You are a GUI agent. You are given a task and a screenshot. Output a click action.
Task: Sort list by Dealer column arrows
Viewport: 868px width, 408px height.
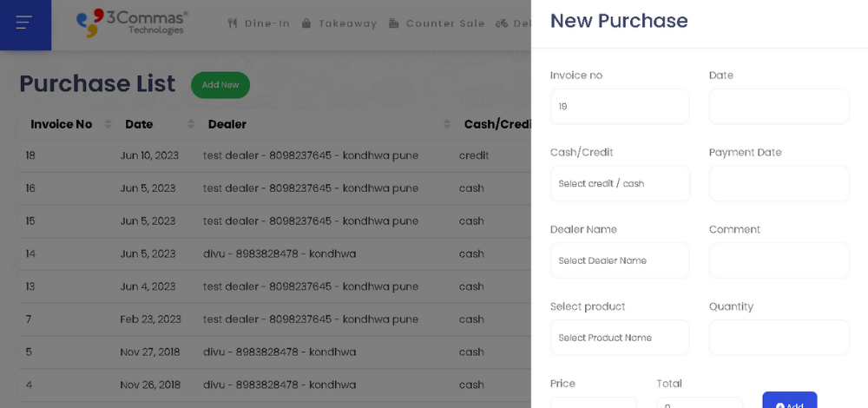tap(447, 124)
